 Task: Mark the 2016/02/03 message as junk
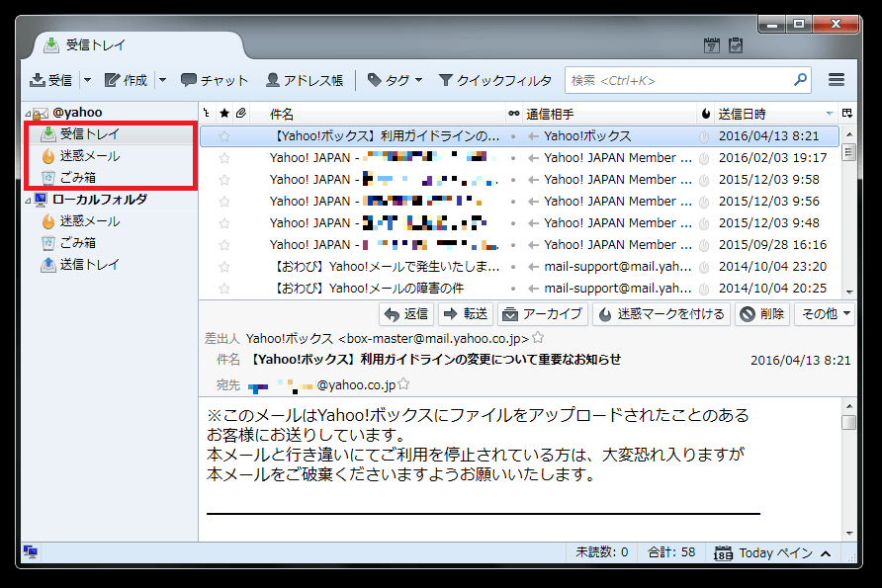click(x=704, y=158)
